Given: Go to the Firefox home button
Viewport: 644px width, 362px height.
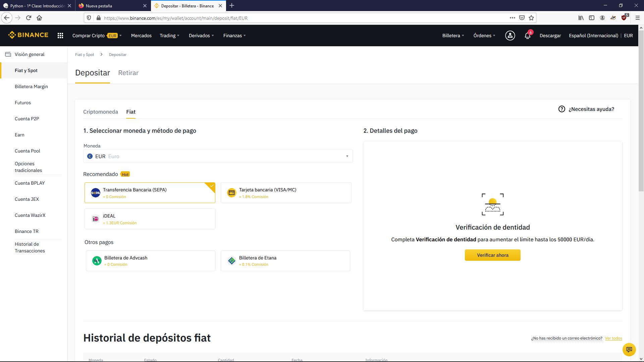Looking at the screenshot, I should (39, 18).
